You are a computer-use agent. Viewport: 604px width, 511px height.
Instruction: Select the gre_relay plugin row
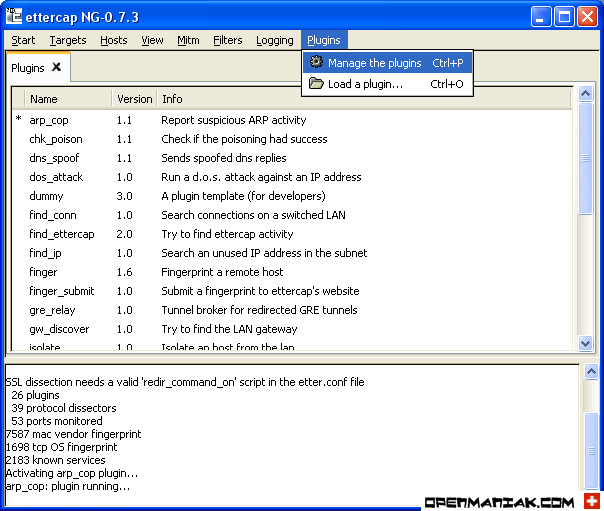tap(292, 310)
